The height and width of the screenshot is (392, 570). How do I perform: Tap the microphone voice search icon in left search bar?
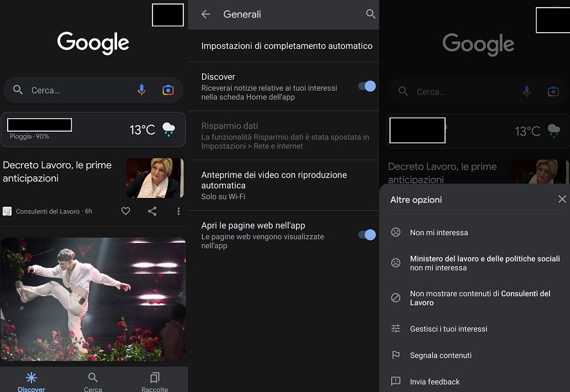pyautogui.click(x=142, y=90)
